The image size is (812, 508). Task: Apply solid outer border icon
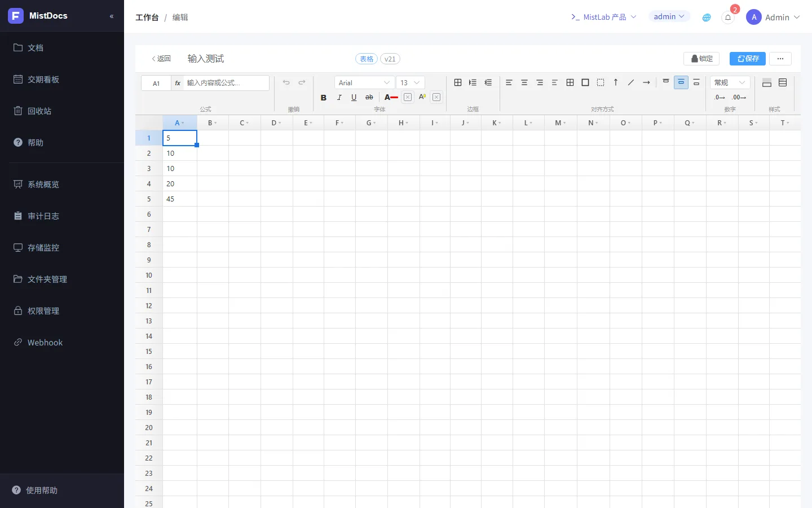[x=585, y=82]
